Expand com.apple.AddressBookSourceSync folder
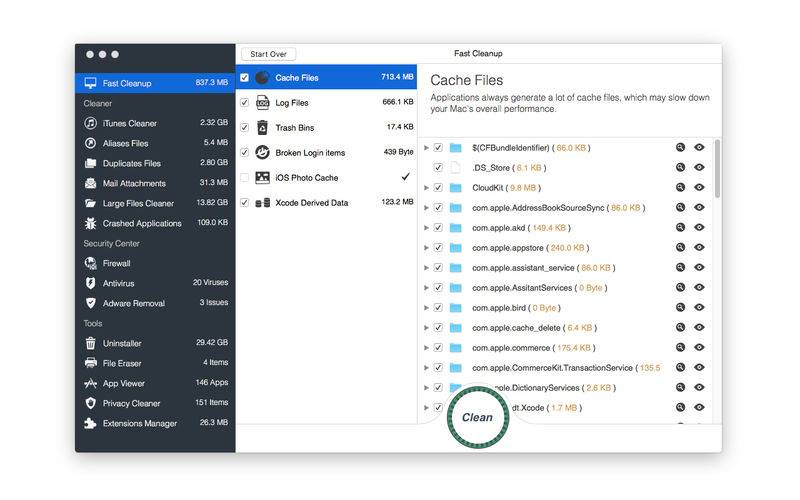 426,208
